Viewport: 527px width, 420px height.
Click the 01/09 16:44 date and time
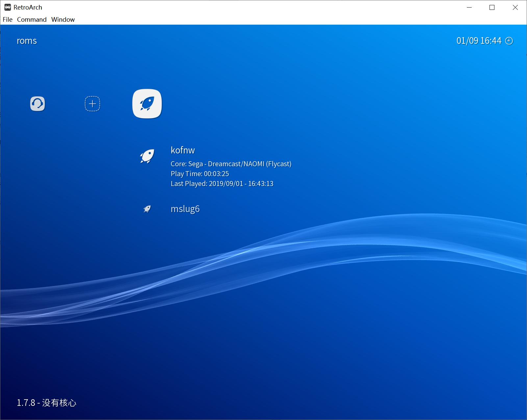[x=479, y=41]
